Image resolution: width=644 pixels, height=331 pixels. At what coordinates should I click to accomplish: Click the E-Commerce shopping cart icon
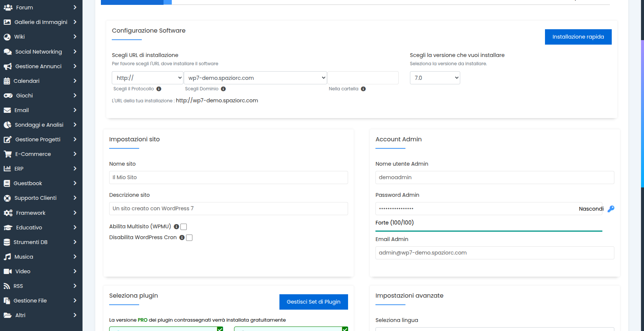(8, 154)
